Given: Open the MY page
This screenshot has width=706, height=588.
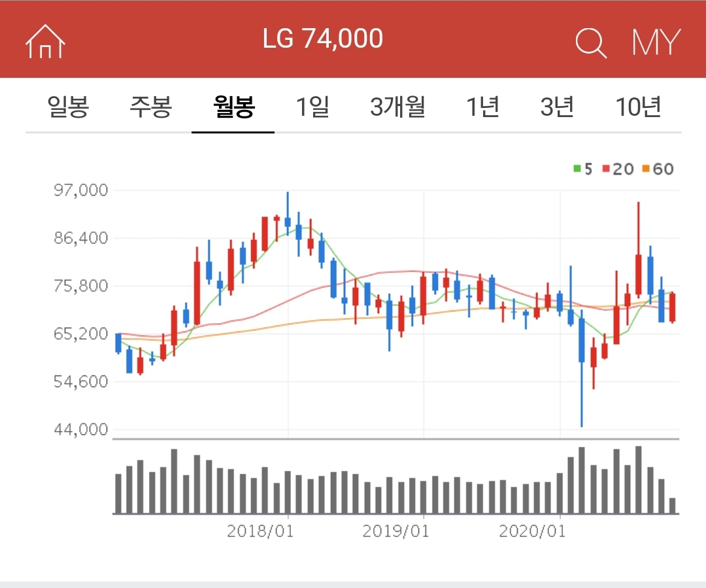Looking at the screenshot, I should point(656,43).
